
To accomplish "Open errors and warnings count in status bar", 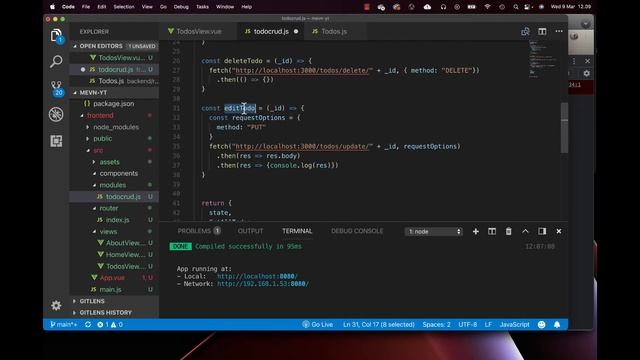I will tap(110, 324).
